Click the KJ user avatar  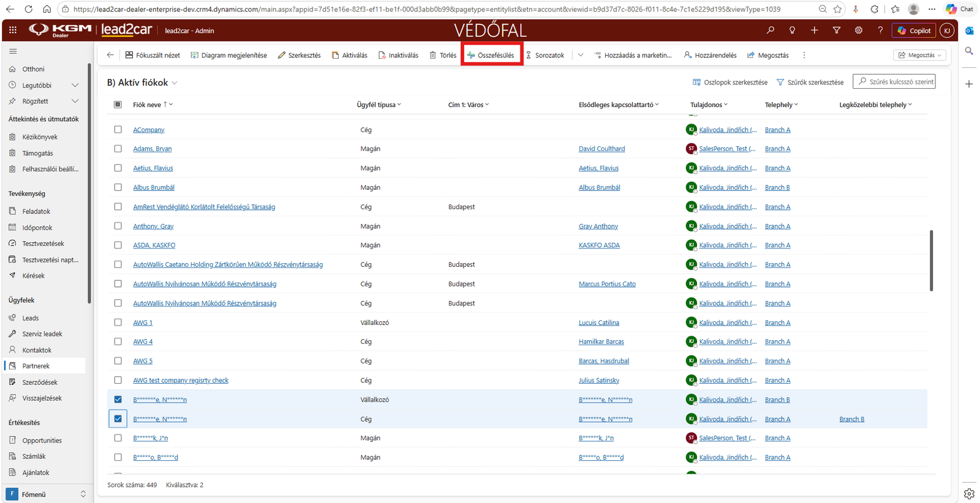[x=948, y=31]
